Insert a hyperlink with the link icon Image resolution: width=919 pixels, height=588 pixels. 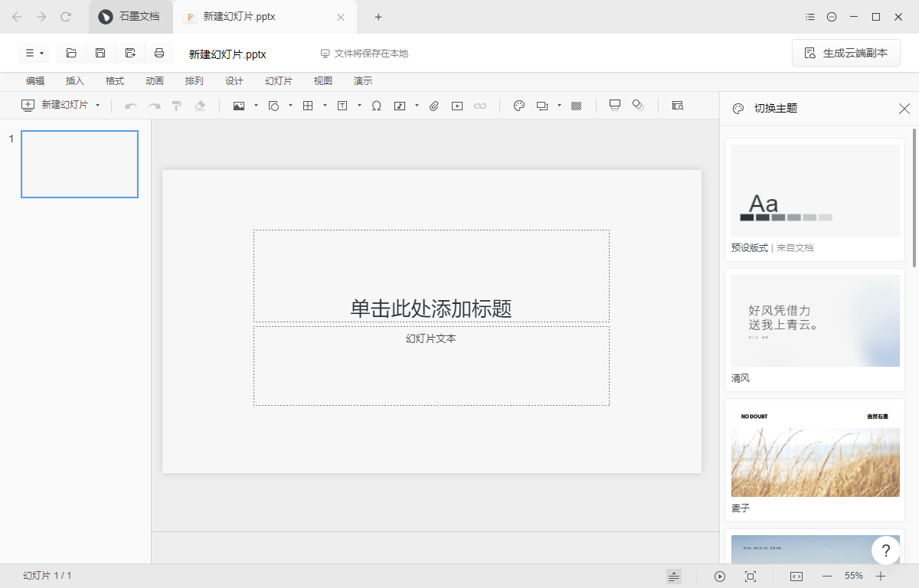pyautogui.click(x=480, y=106)
